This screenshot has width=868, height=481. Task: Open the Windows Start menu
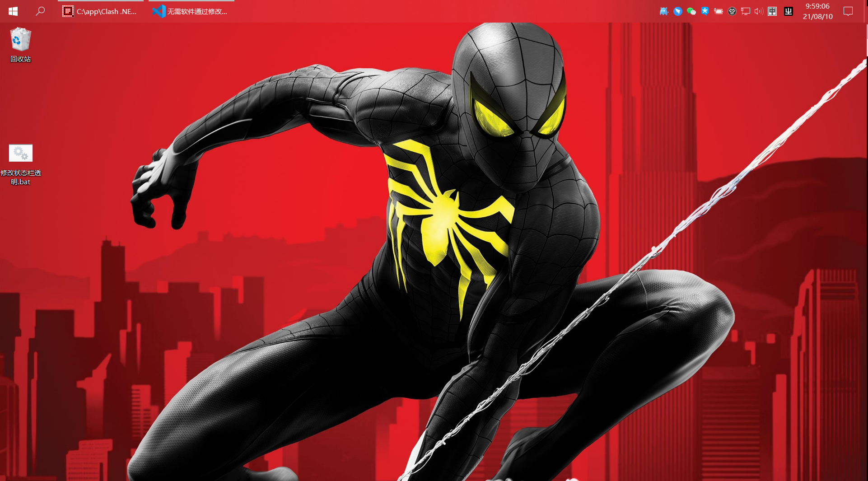click(13, 11)
